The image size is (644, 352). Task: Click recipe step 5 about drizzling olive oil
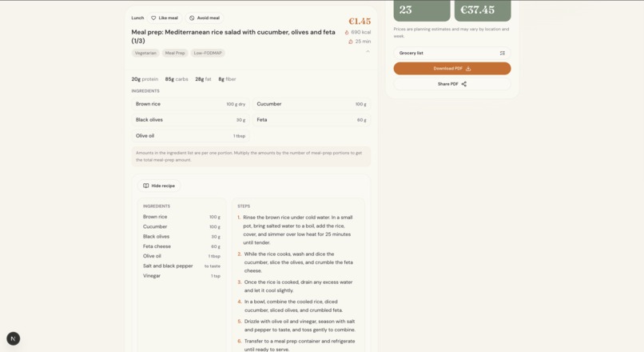pos(296,326)
